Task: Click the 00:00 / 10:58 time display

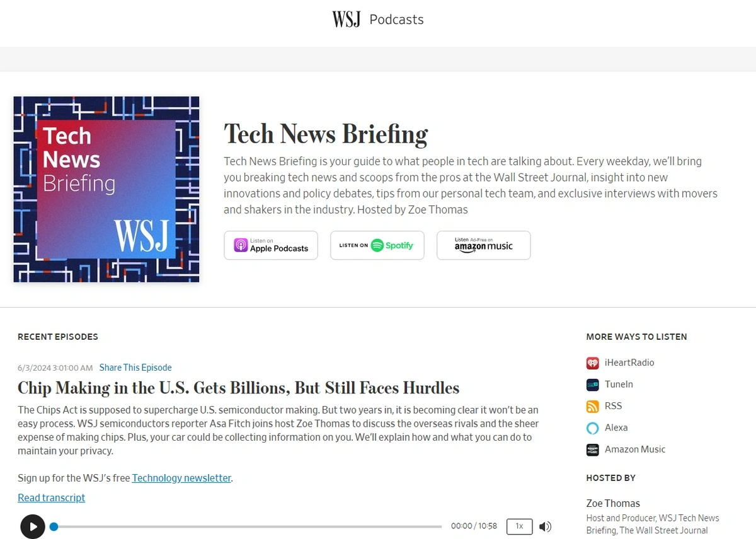Action: pyautogui.click(x=474, y=526)
